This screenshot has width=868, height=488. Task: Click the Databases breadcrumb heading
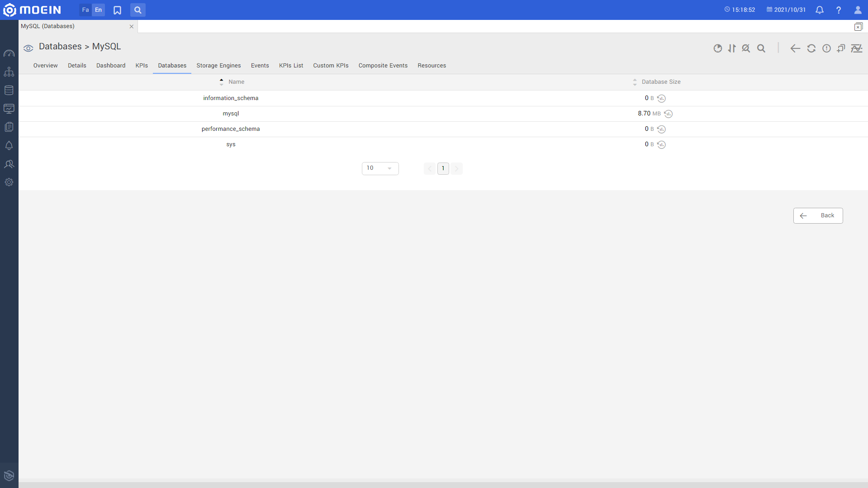coord(60,47)
